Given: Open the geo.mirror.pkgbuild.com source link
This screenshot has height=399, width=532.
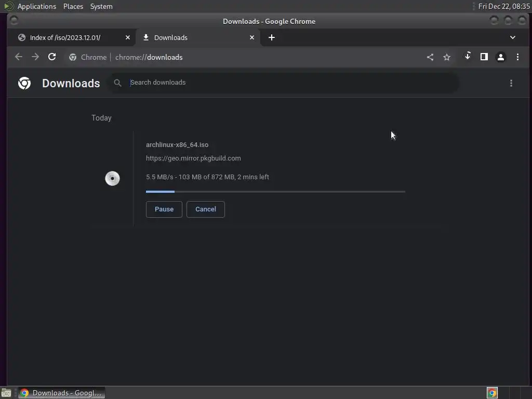Looking at the screenshot, I should point(193,158).
